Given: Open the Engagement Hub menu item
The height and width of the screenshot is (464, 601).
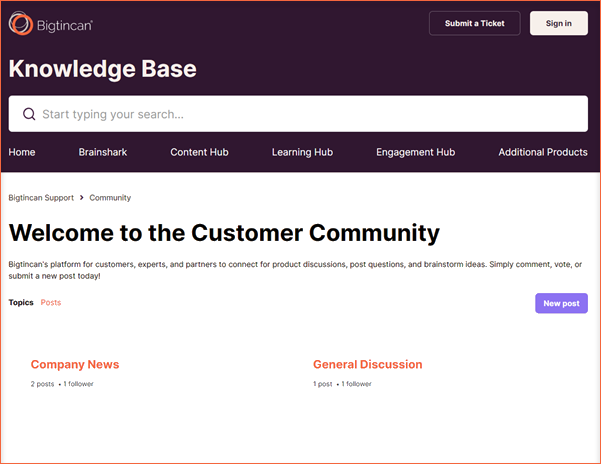Looking at the screenshot, I should [415, 152].
